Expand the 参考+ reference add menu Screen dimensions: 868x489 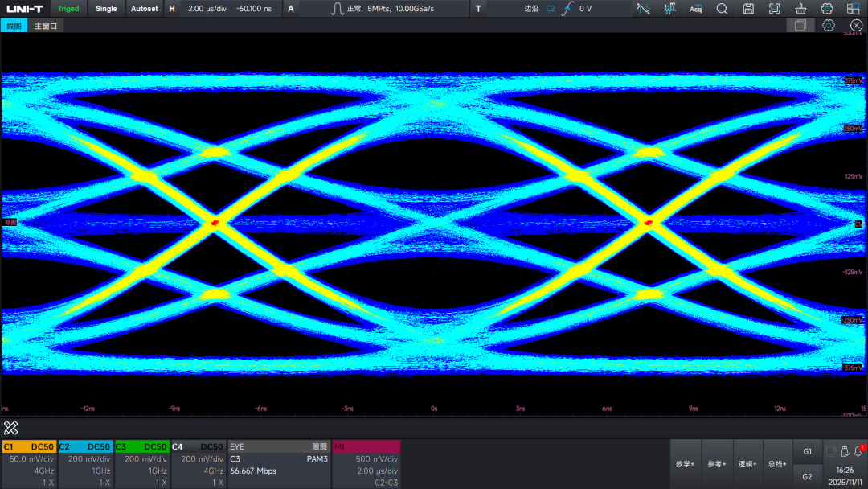[x=716, y=464]
